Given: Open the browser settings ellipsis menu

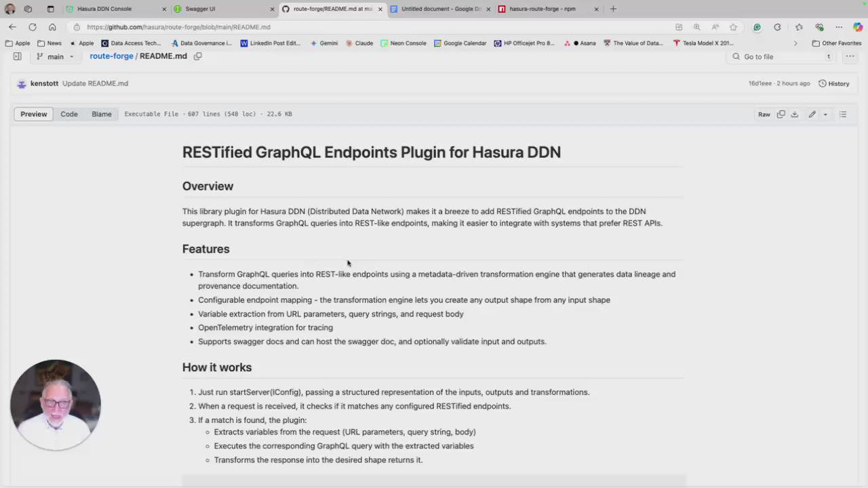Looking at the screenshot, I should pyautogui.click(x=839, y=27).
